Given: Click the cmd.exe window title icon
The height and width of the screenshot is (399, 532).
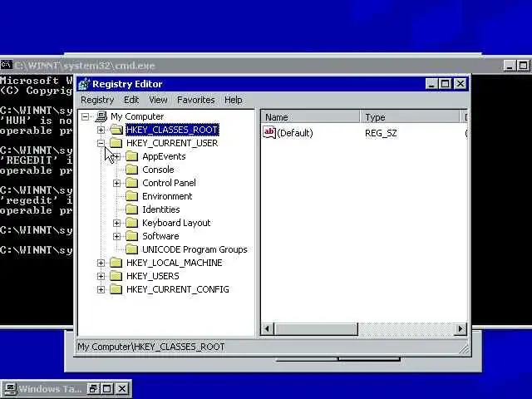Looking at the screenshot, I should 7,65.
